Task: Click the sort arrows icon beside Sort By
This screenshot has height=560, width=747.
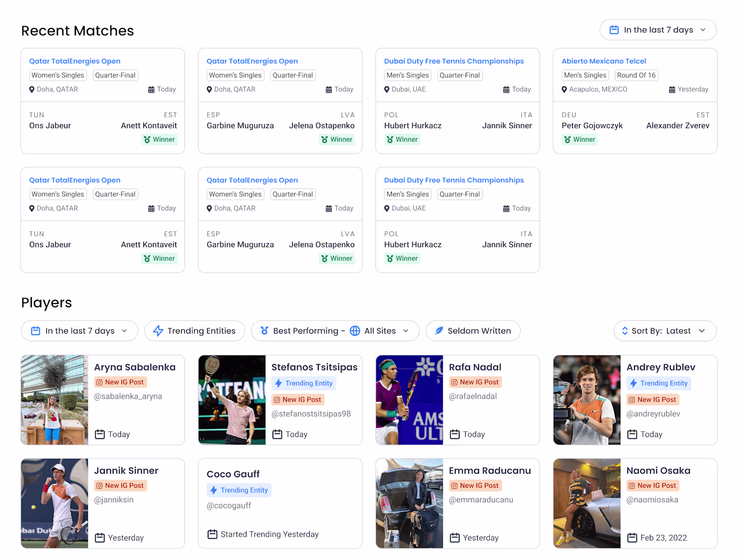Action: pyautogui.click(x=624, y=331)
